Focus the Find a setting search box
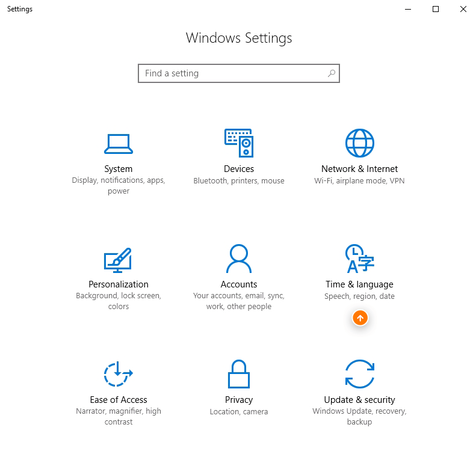Viewport: 476px width, 460px height. pos(239,73)
